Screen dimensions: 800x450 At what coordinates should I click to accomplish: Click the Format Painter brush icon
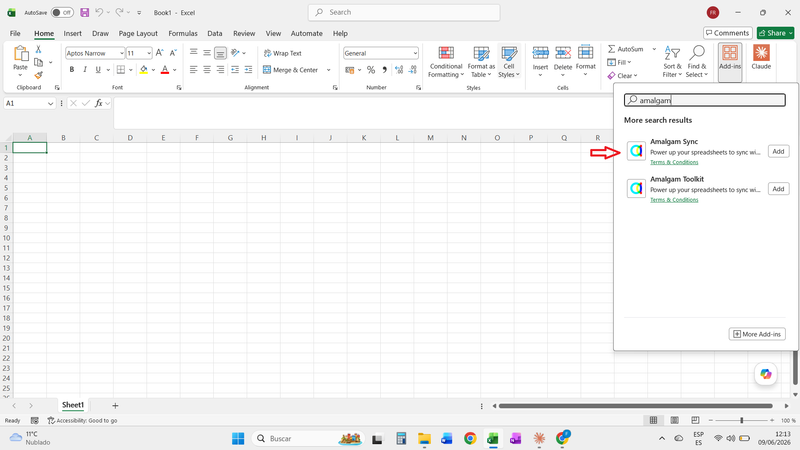(38, 75)
